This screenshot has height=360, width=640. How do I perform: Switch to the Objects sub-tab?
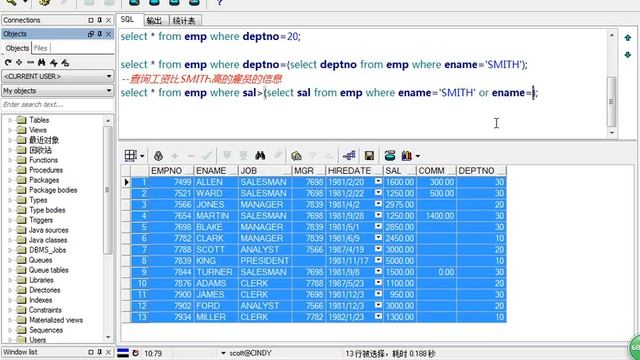[x=17, y=48]
